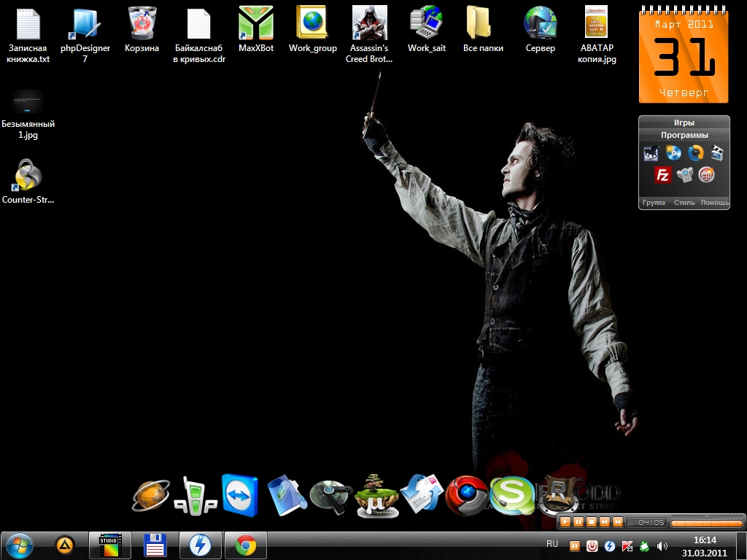This screenshot has height=560, width=747.
Task: Click the orange seek bar on mini player
Action: [x=705, y=523]
